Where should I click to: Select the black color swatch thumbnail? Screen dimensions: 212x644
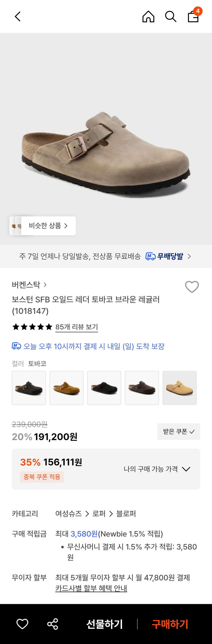pyautogui.click(x=104, y=388)
